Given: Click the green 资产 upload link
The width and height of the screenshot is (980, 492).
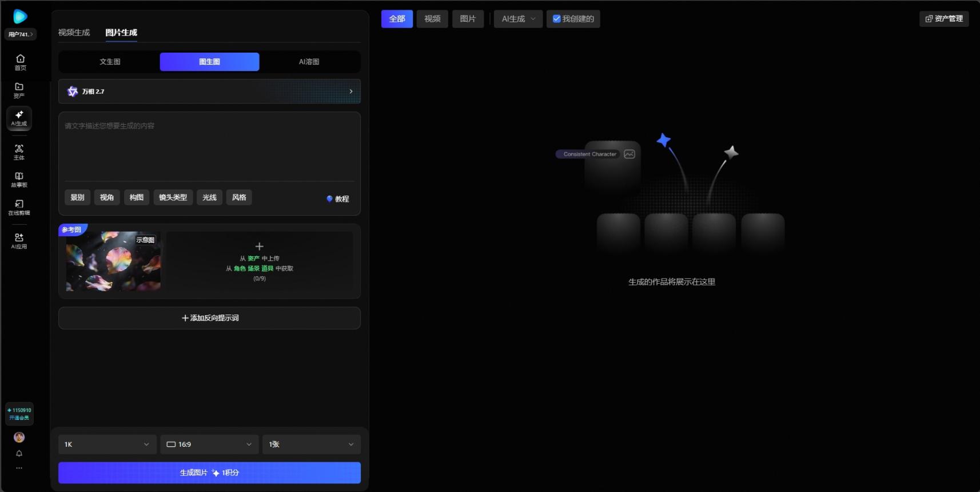Looking at the screenshot, I should point(253,259).
